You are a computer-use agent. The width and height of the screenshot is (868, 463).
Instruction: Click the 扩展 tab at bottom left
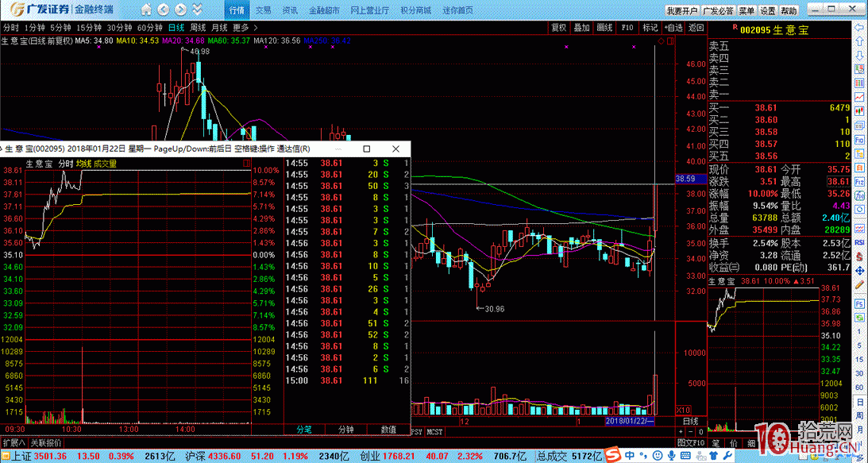tap(14, 442)
